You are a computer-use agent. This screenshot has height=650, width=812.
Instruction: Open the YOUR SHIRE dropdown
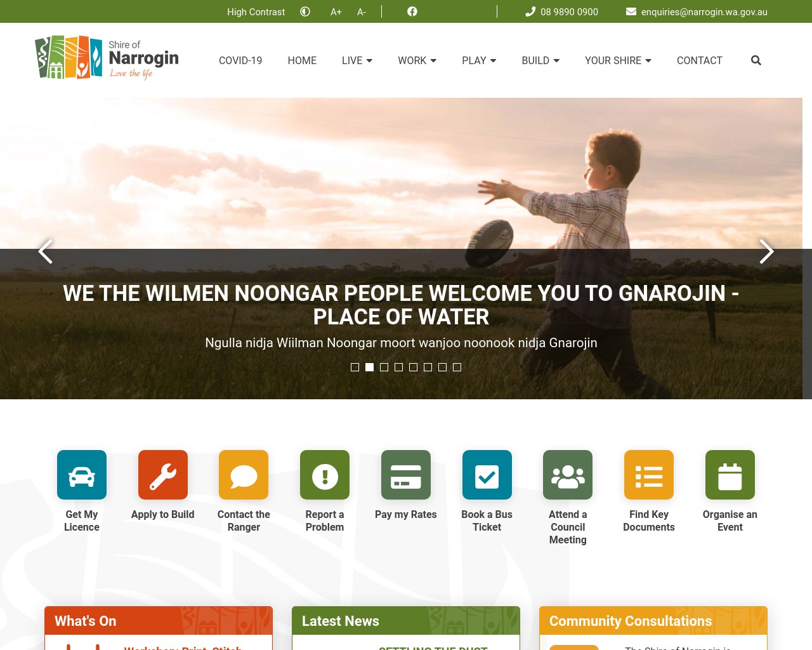point(617,60)
